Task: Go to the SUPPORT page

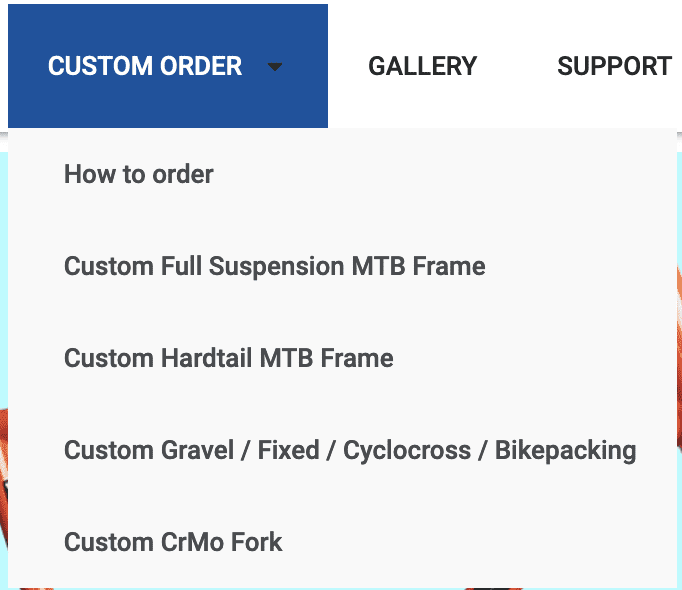Action: coord(614,67)
